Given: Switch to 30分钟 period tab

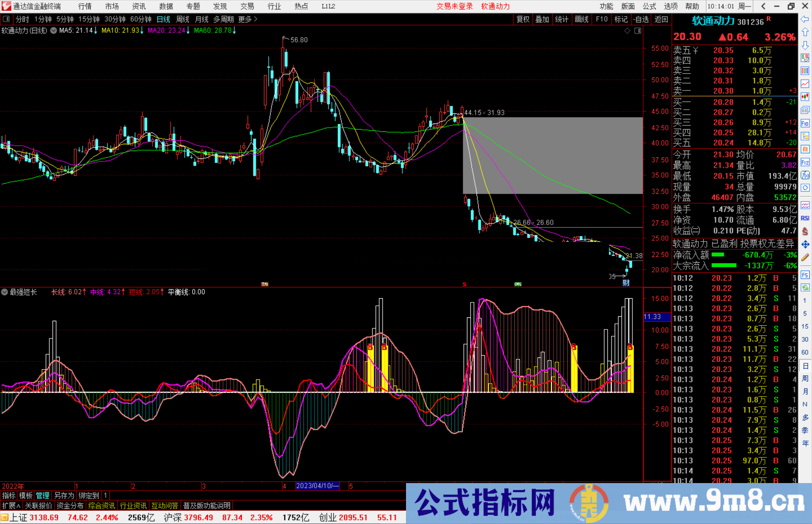Looking at the screenshot, I should tap(115, 19).
